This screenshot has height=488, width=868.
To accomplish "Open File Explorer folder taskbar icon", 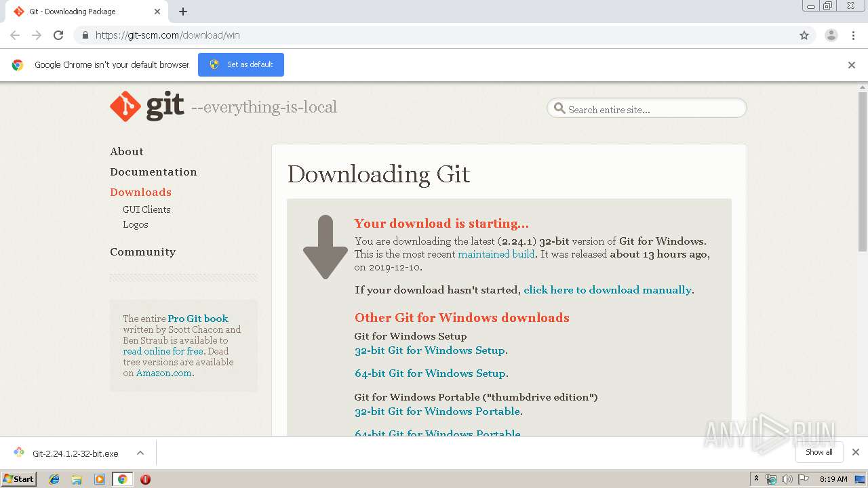I will [x=77, y=479].
